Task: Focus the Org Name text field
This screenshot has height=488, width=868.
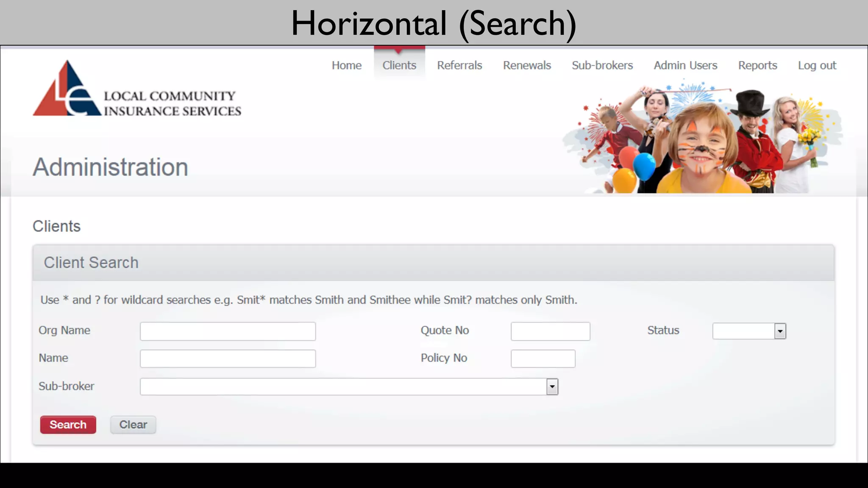Action: click(228, 331)
